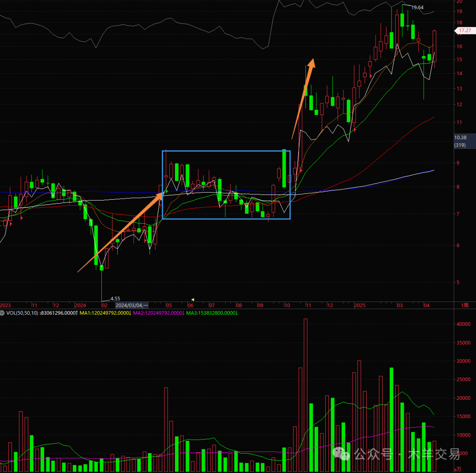Click the 15000 volume axis label

[464, 417]
